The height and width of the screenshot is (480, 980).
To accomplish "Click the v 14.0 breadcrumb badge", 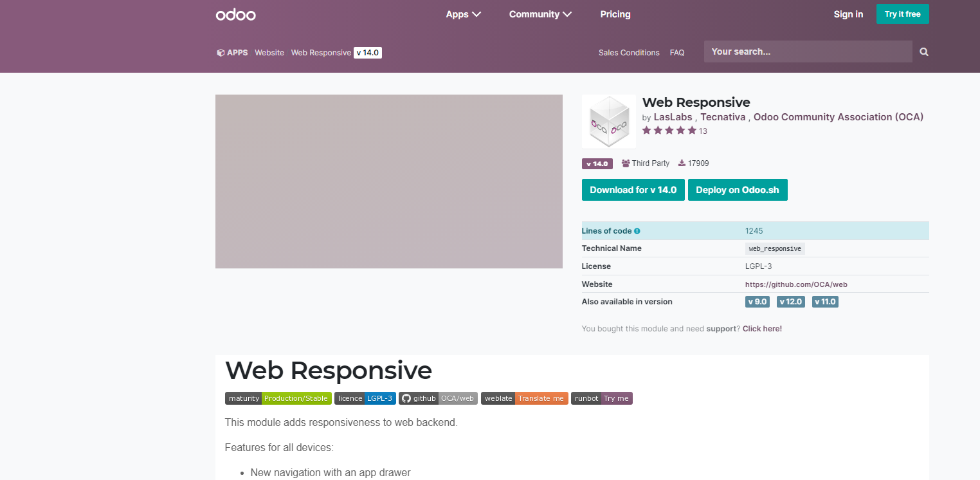I will (x=368, y=53).
